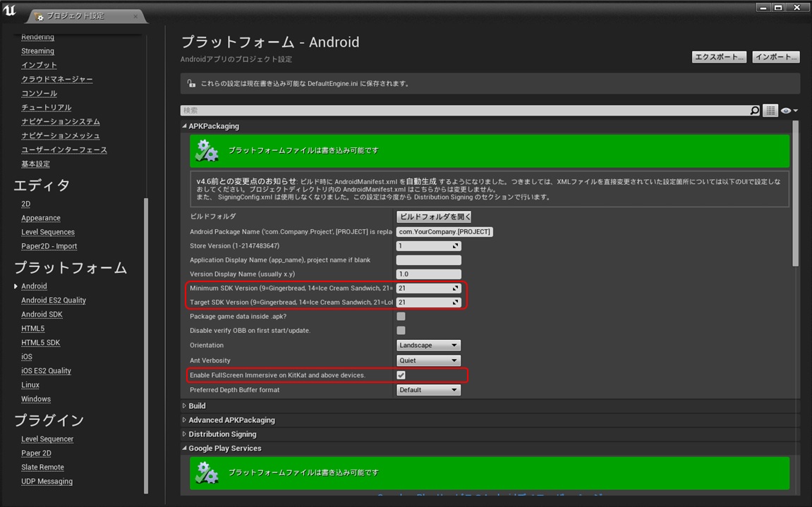
Task: Click the settings panel vertical scrollbar
Action: pyautogui.click(x=796, y=194)
